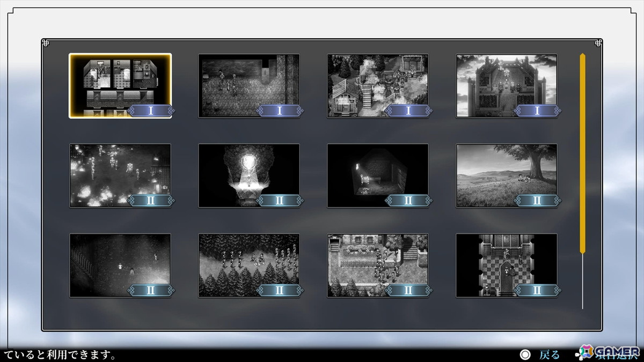Click the 戻る back button label
Viewport: 644px width, 362px height.
click(x=550, y=354)
